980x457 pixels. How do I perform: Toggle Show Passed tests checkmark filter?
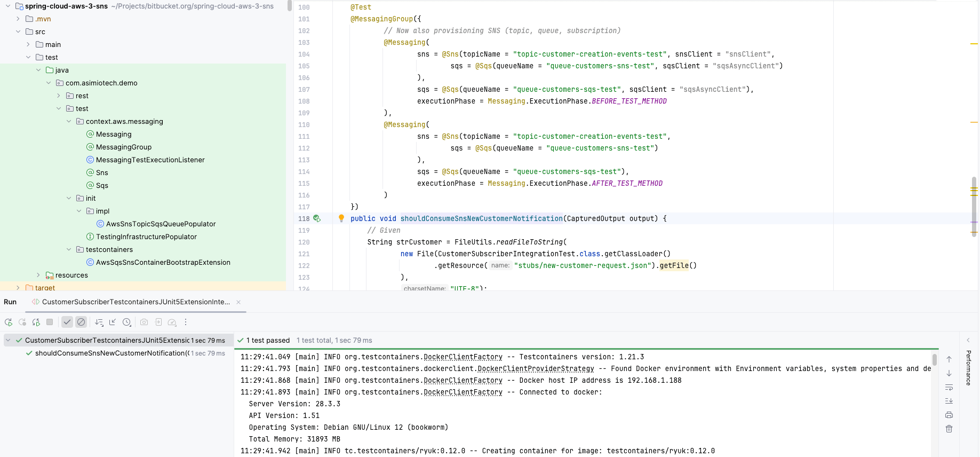coord(67,322)
